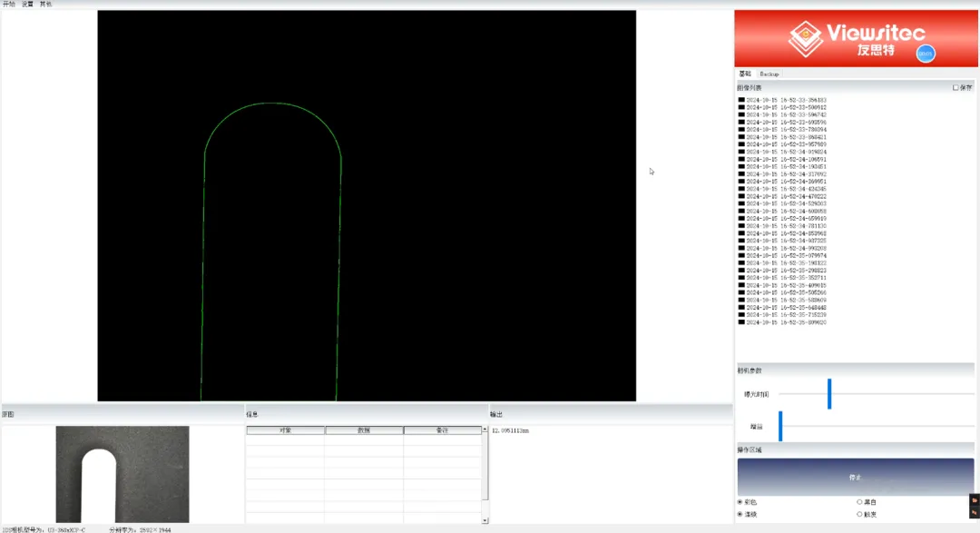This screenshot has height=533, width=980.
Task: Click the blue 00:05 timer badge
Action: point(926,54)
